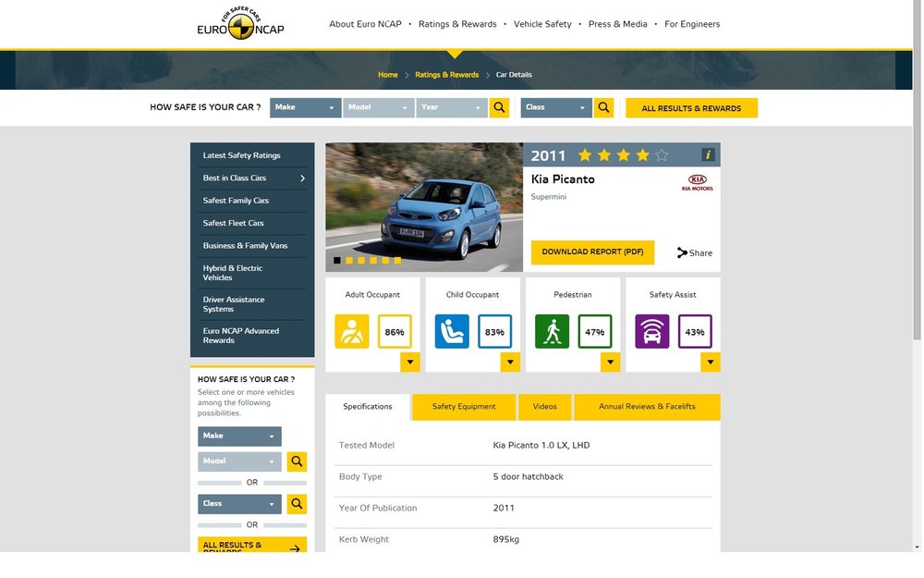This screenshot has width=924, height=578.
Task: Select the second carousel dot on the car photo
Action: click(349, 260)
